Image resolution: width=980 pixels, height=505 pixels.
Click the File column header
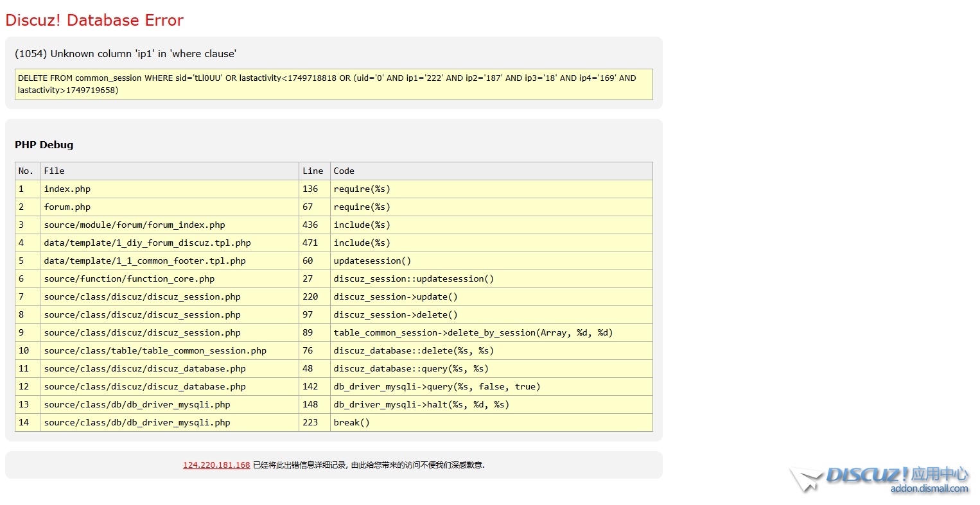54,171
